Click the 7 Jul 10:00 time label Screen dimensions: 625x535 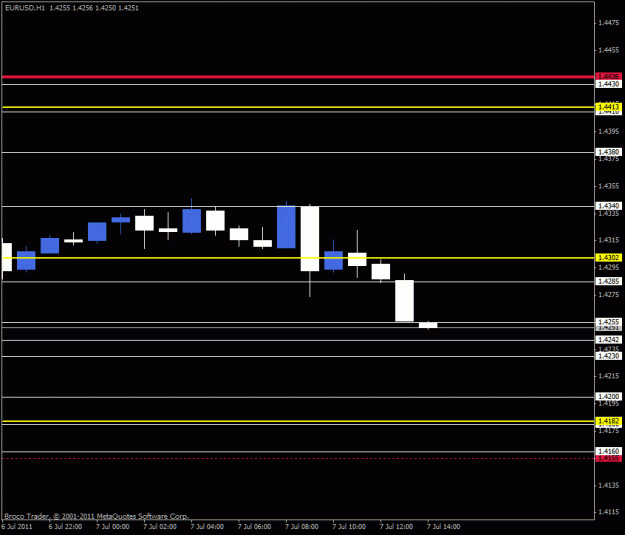tap(349, 527)
